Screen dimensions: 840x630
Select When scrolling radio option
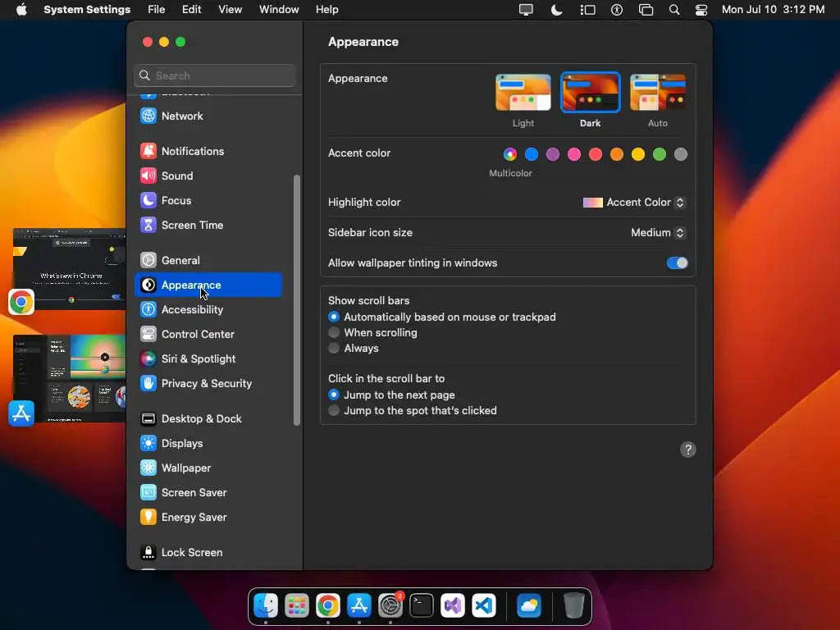[373, 333]
